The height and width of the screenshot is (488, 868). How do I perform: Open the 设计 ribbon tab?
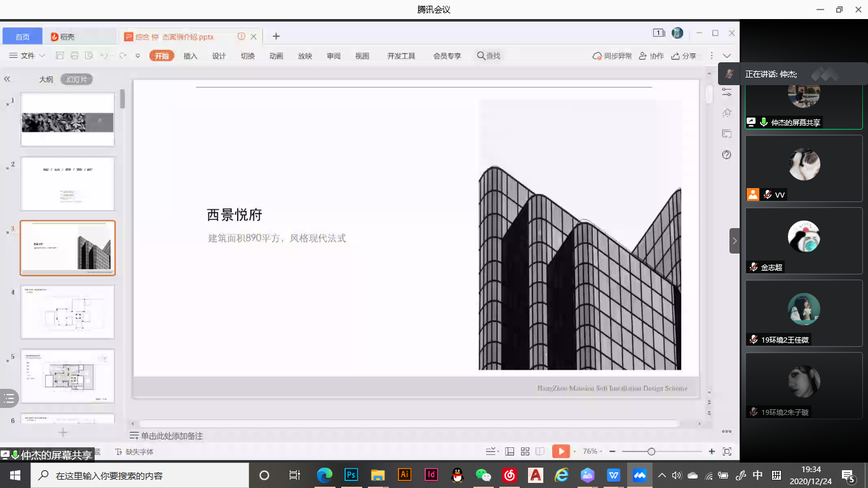(219, 56)
